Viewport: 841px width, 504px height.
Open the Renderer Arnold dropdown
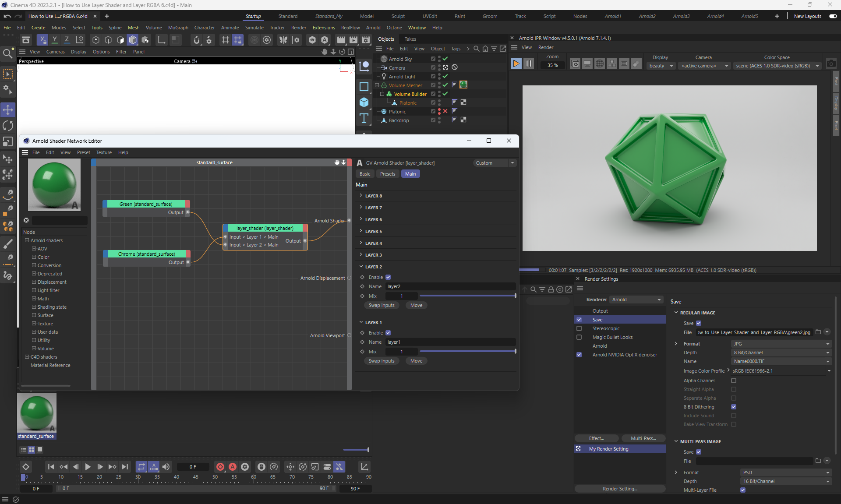(x=636, y=300)
